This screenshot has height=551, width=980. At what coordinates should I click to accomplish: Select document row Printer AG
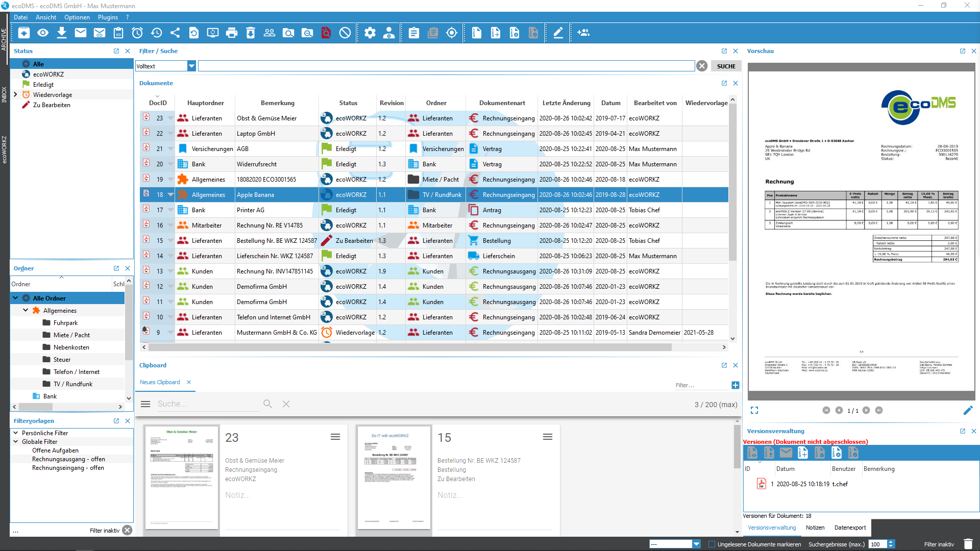pyautogui.click(x=434, y=210)
